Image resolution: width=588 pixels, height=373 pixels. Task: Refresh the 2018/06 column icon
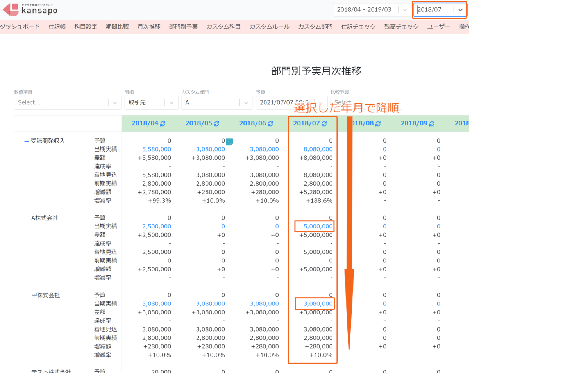click(270, 123)
